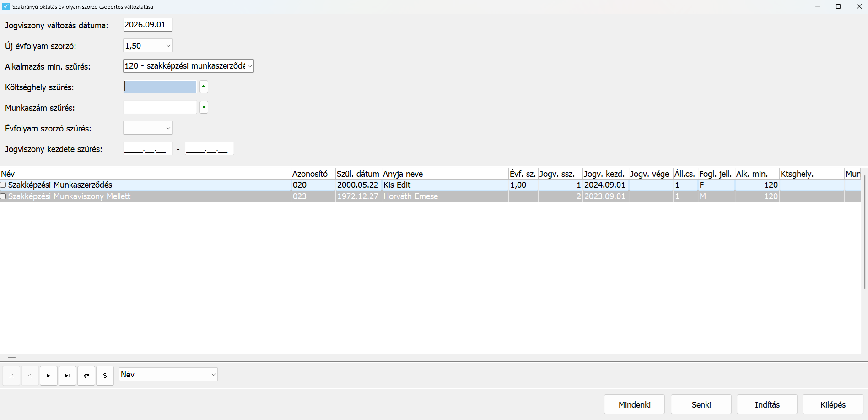Go to next record arrow
The width and height of the screenshot is (868, 420).
click(x=49, y=376)
